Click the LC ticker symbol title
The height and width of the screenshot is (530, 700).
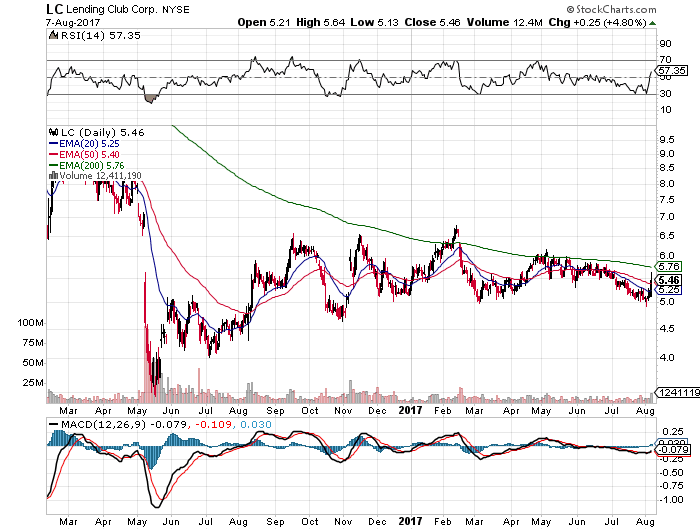click(x=55, y=9)
